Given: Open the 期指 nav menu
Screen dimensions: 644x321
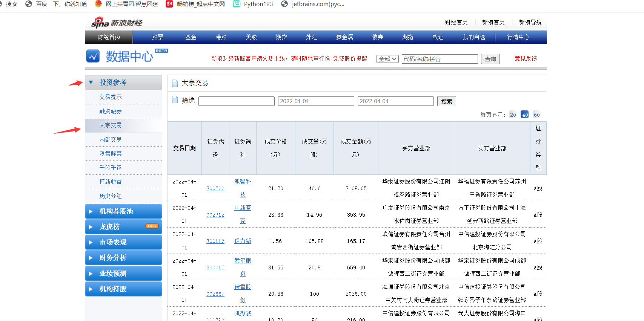Looking at the screenshot, I should [408, 37].
